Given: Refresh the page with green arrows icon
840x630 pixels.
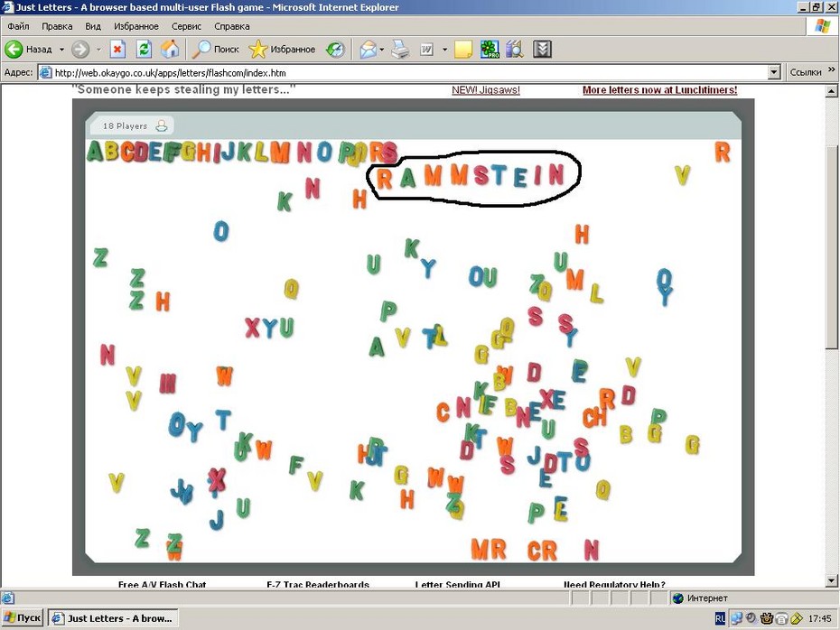Looking at the screenshot, I should (x=144, y=50).
